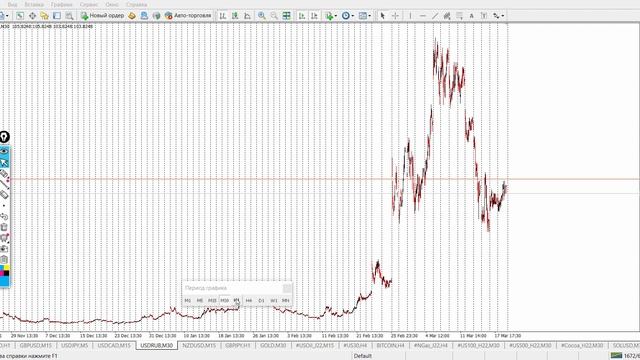Open the Вставка menu

[34, 4]
